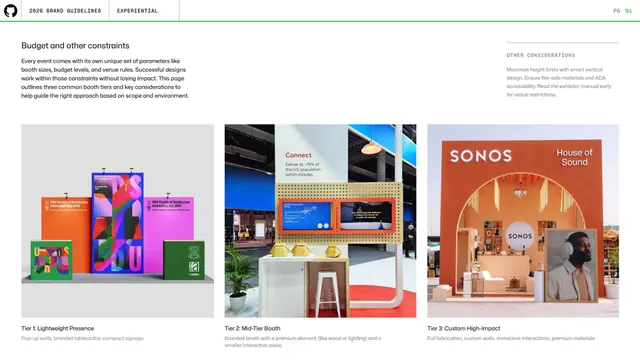Click the Budget and other constraints heading

coord(75,46)
